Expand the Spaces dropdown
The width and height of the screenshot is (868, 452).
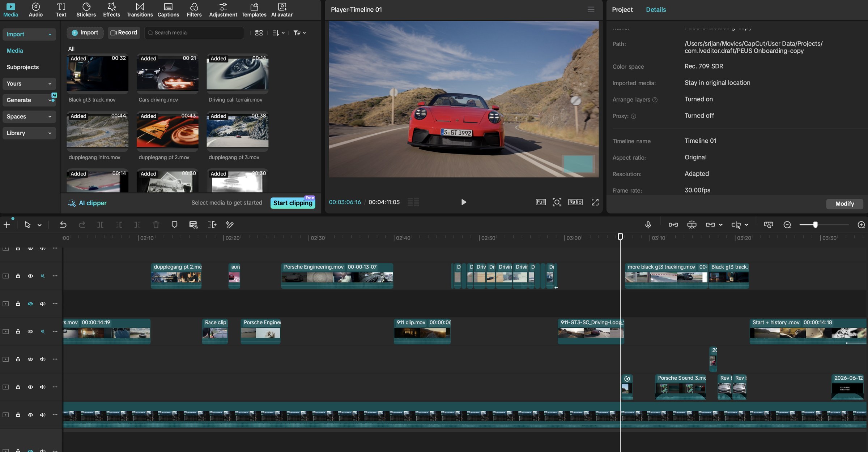(x=29, y=116)
